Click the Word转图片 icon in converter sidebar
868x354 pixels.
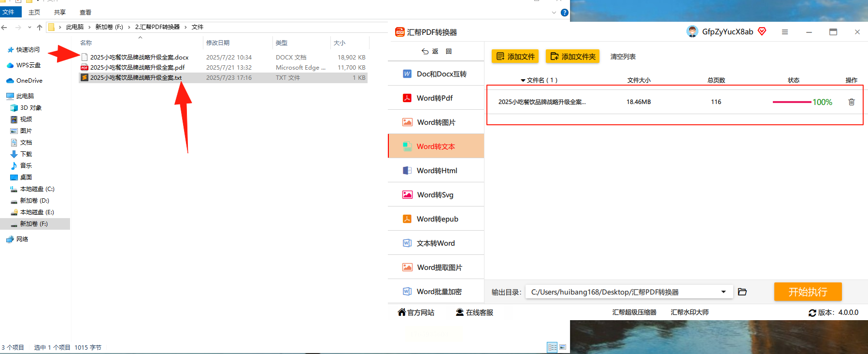click(x=408, y=122)
